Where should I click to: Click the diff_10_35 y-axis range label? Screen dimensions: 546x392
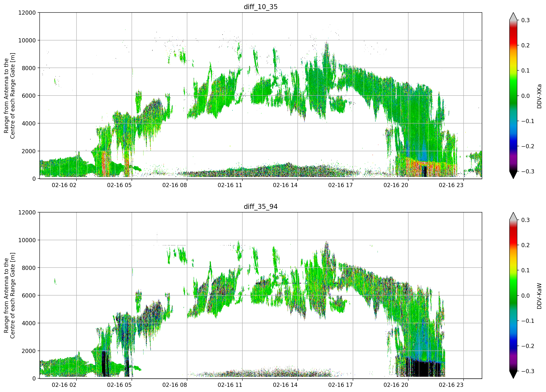tap(9, 96)
